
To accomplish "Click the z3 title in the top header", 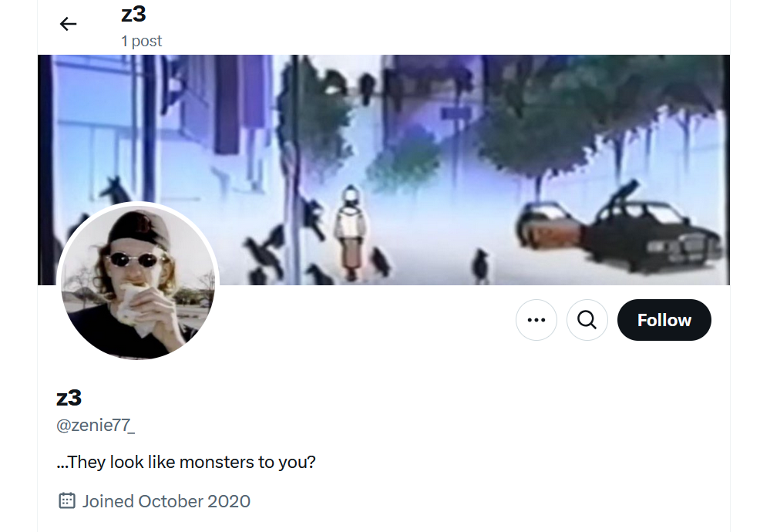I will (133, 14).
